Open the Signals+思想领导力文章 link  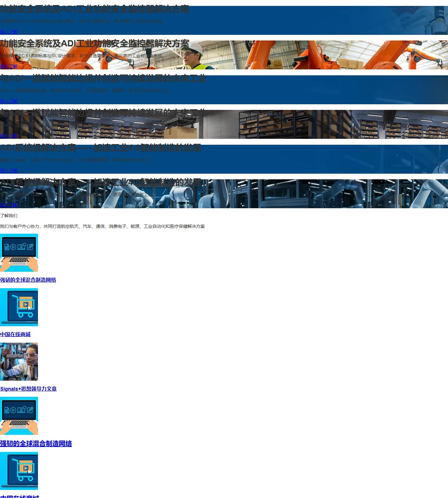click(x=28, y=389)
